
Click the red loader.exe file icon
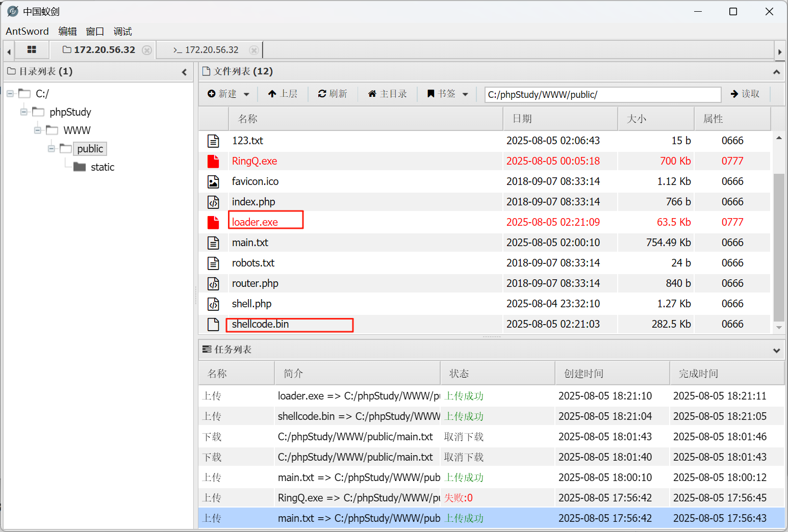[213, 222]
